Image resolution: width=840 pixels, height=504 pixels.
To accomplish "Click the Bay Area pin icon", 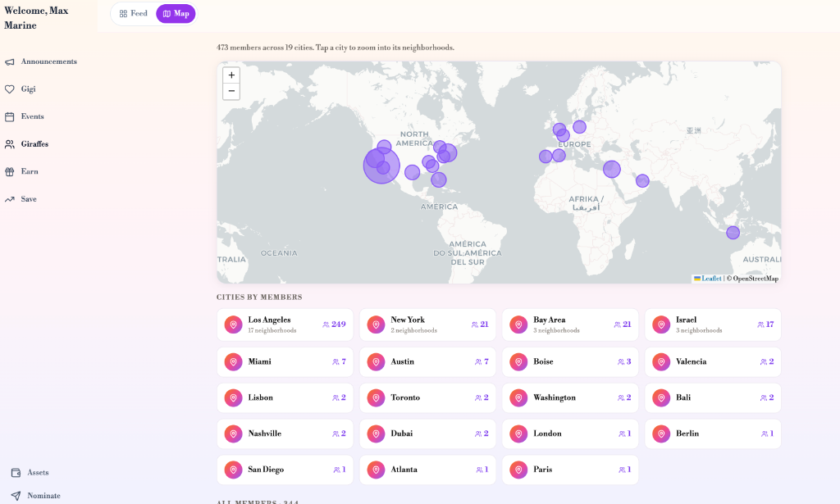I will (x=518, y=325).
